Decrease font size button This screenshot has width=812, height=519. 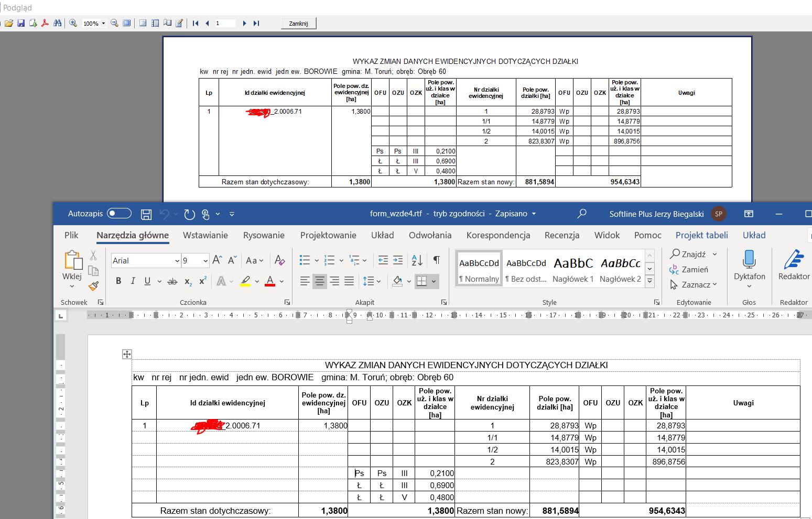233,260
